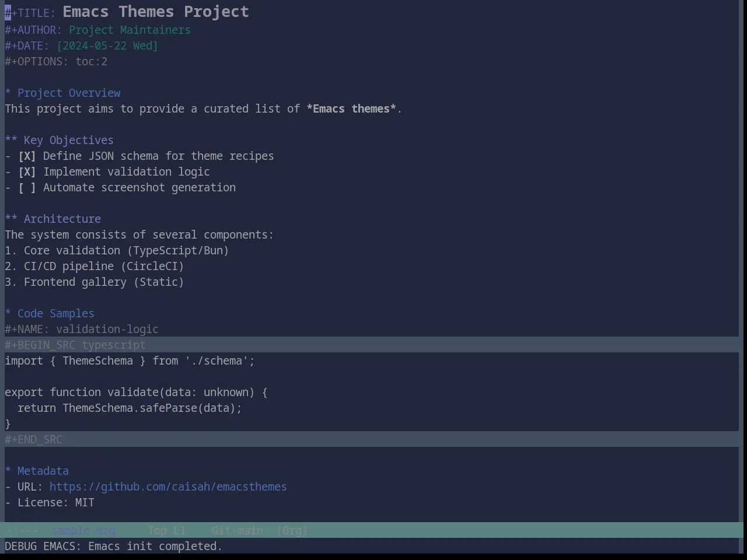
Task: Click the 'License: MIT' list item
Action: click(50, 502)
